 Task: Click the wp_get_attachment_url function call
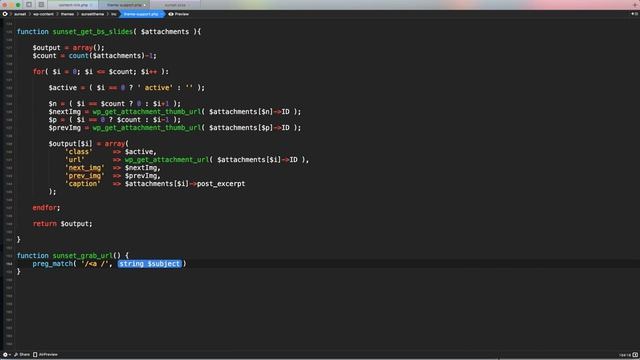pyautogui.click(x=167, y=160)
